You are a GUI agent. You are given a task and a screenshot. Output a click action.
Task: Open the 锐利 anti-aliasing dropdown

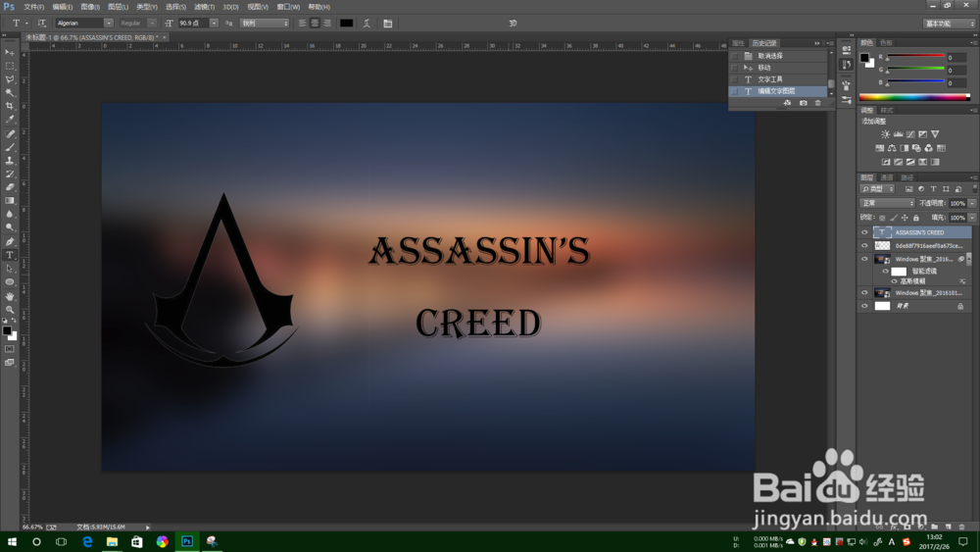265,24
